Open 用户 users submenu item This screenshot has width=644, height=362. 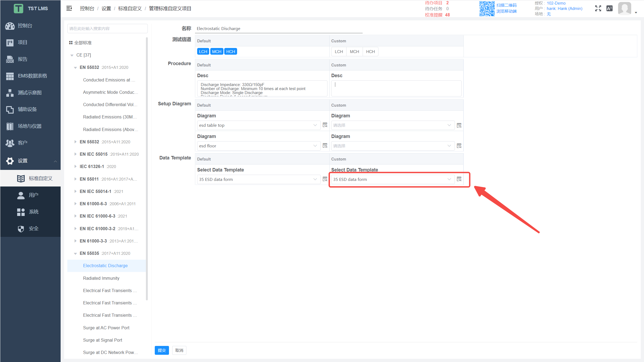pyautogui.click(x=30, y=195)
